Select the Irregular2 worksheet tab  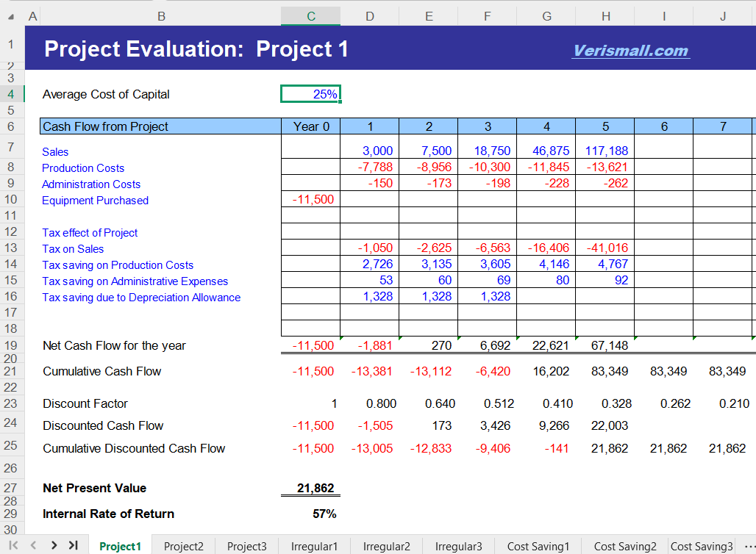(386, 546)
